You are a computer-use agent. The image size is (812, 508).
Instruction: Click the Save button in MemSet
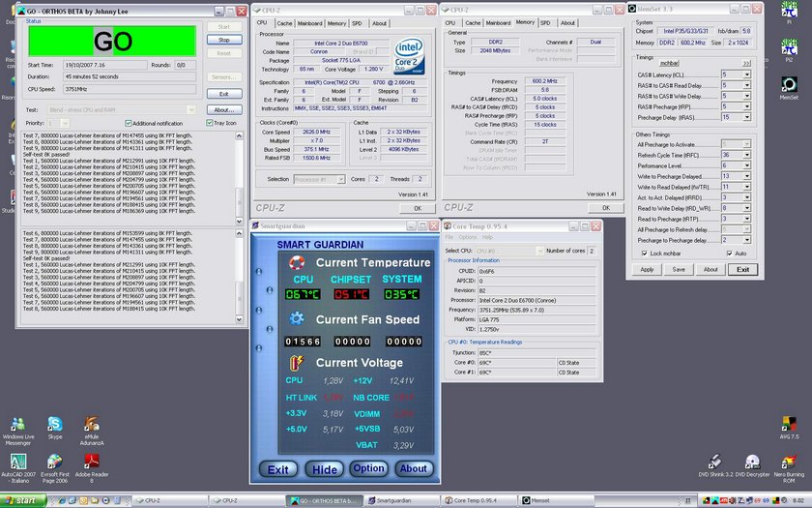pyautogui.click(x=679, y=270)
